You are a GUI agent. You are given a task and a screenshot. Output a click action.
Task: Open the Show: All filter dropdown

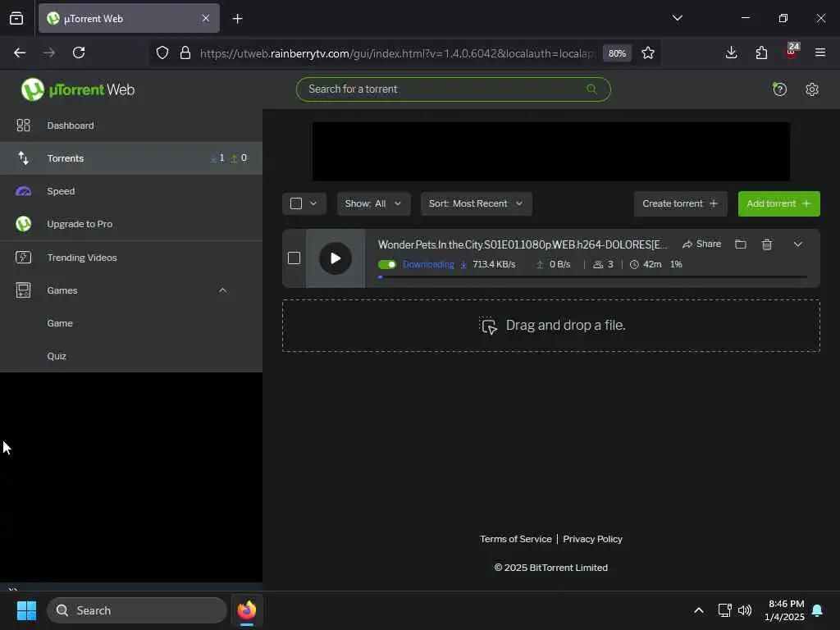point(373,203)
